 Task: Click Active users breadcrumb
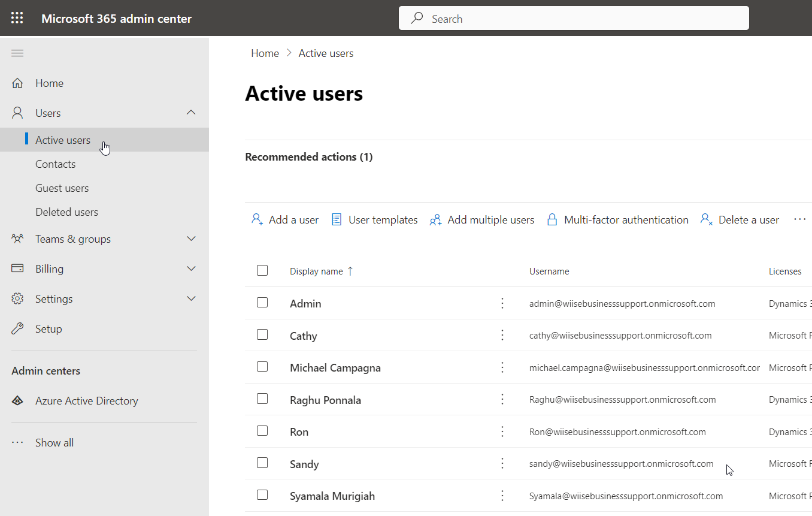[326, 53]
